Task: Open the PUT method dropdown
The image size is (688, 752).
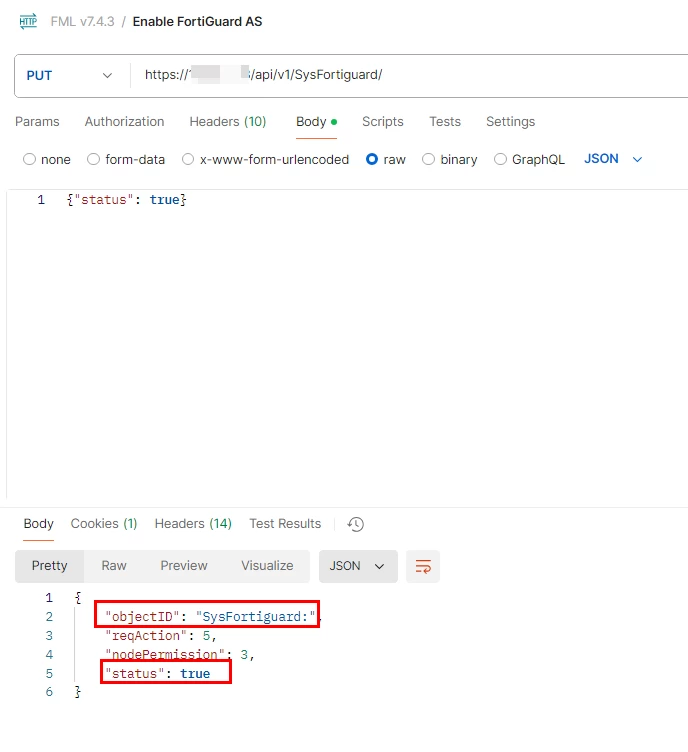Action: (70, 76)
